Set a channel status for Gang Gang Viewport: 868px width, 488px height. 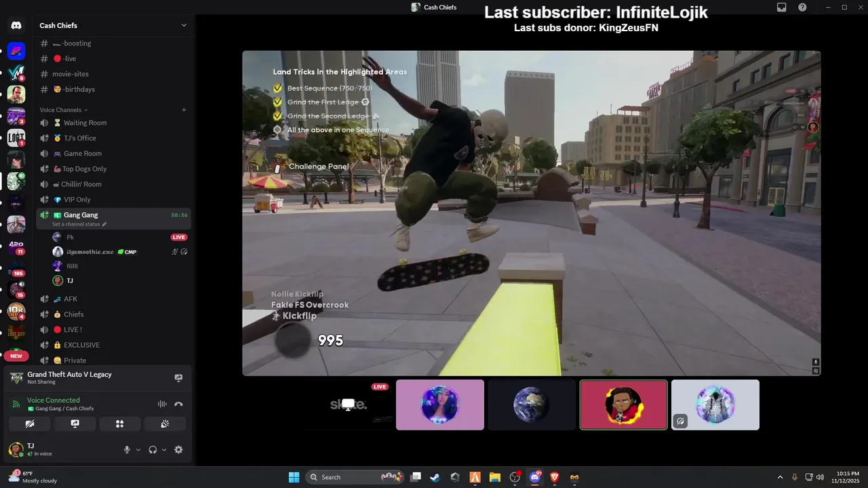pos(79,224)
